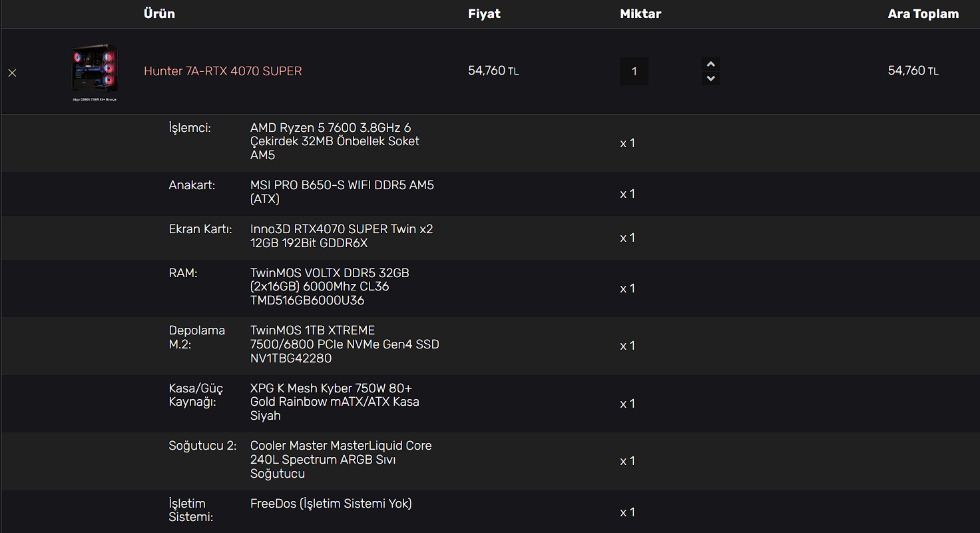Viewport: 980px width, 533px height.
Task: Click the Inno3D RTX4070 SUPER graphics card entry
Action: (x=341, y=236)
